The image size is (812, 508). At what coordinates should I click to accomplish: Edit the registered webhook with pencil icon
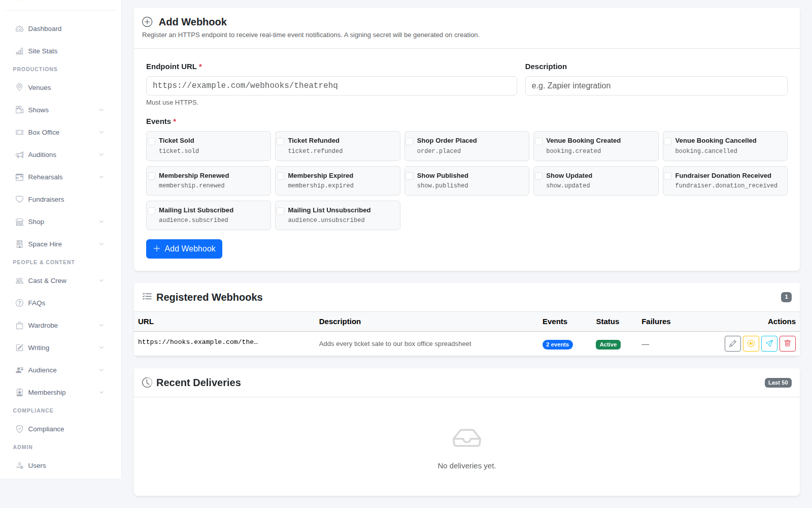(733, 344)
